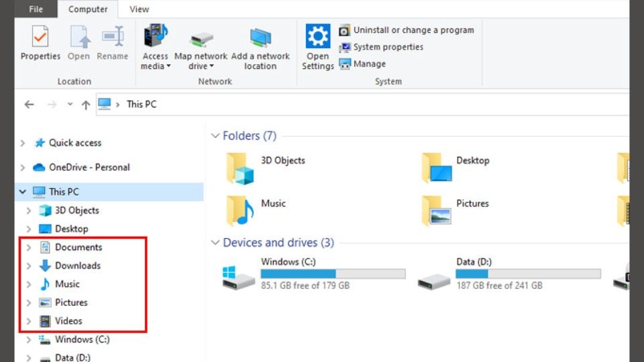Click the This PC address bar
This screenshot has height=362, width=644.
(x=362, y=105)
